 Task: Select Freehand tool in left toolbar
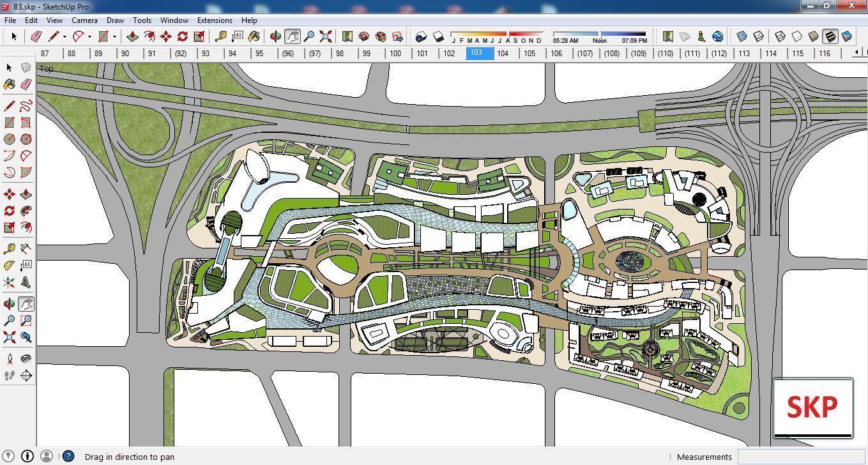tap(26, 105)
